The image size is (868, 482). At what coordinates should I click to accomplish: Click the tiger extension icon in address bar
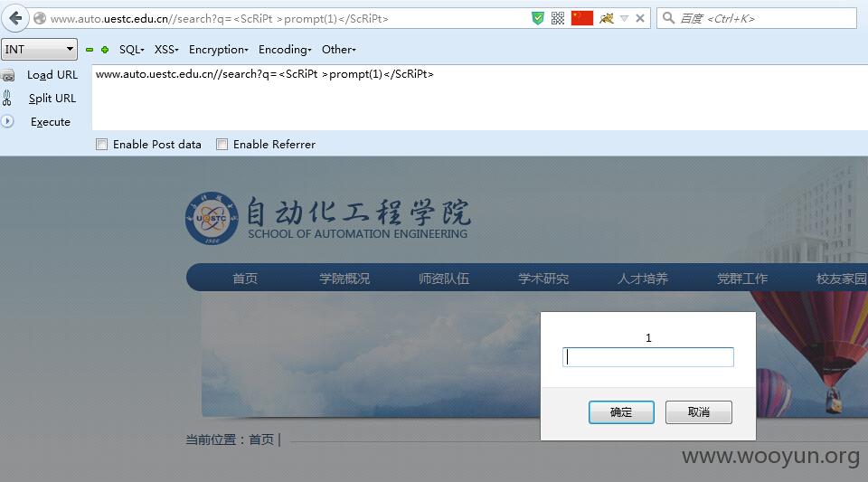click(607, 18)
